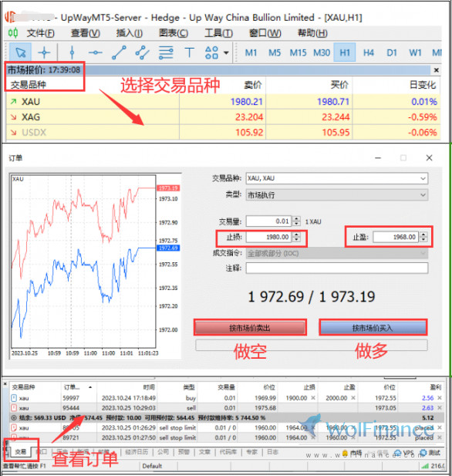Select the XAG symbol row
This screenshot has width=452, height=476.
pyautogui.click(x=223, y=116)
